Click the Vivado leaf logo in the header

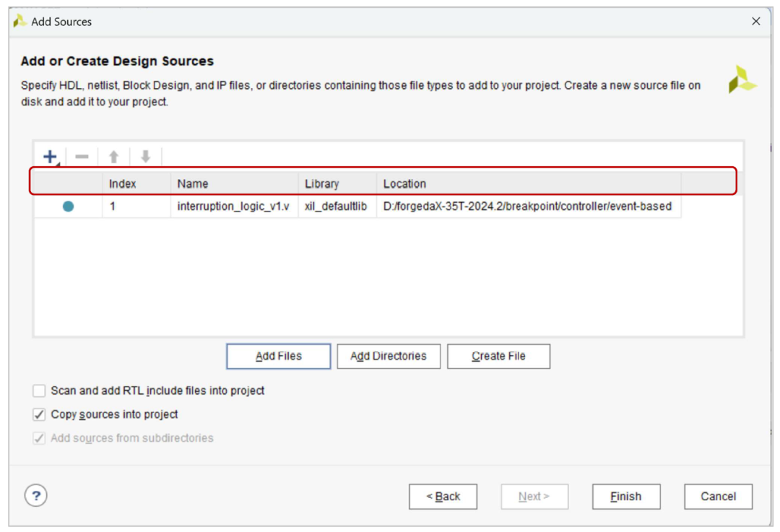click(x=742, y=80)
